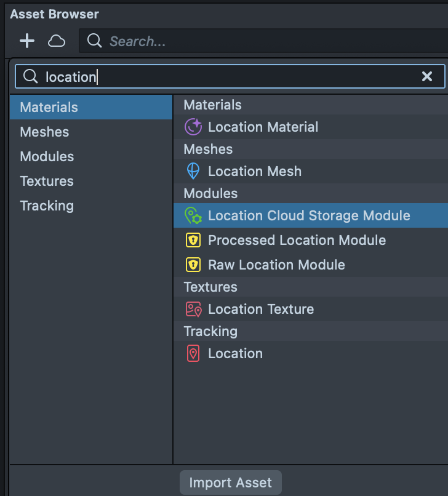Click the Location Texture icon
Image resolution: width=448 pixels, height=496 pixels.
193,310
